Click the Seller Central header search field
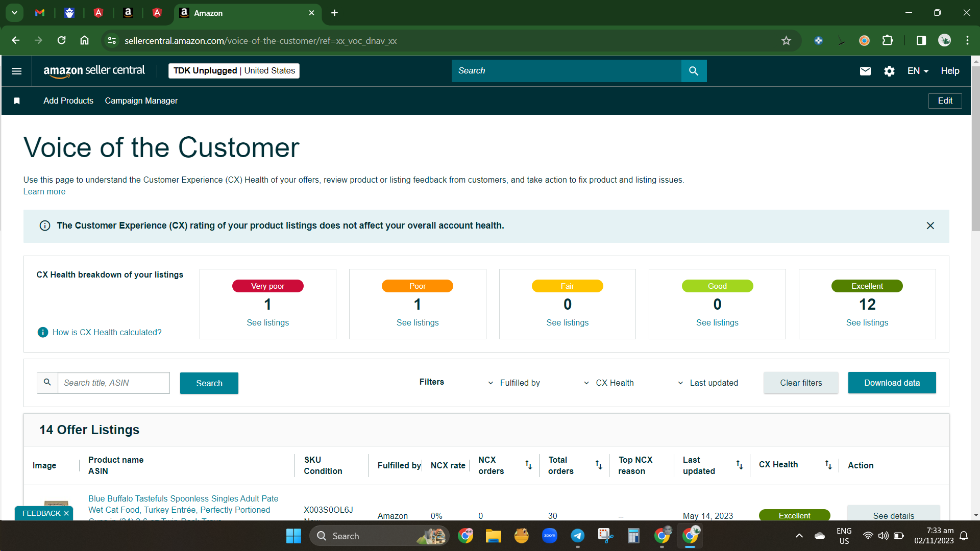Image resolution: width=980 pixels, height=551 pixels. (567, 71)
